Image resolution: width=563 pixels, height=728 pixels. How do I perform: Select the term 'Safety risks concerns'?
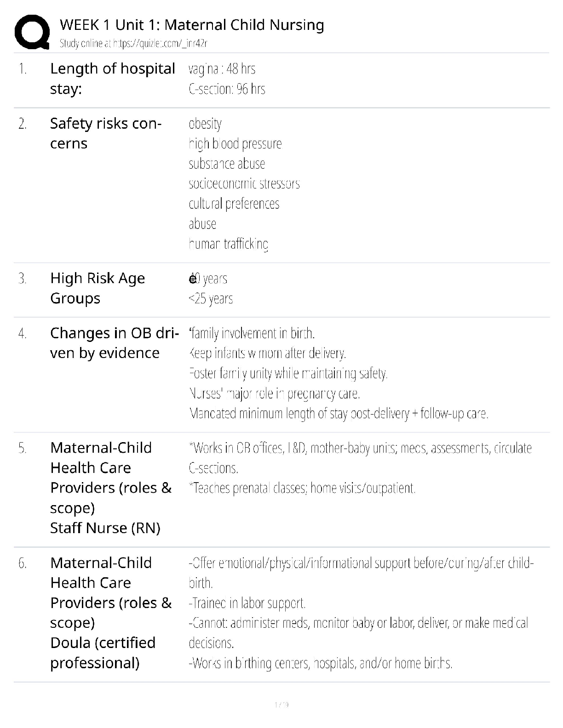click(x=105, y=133)
